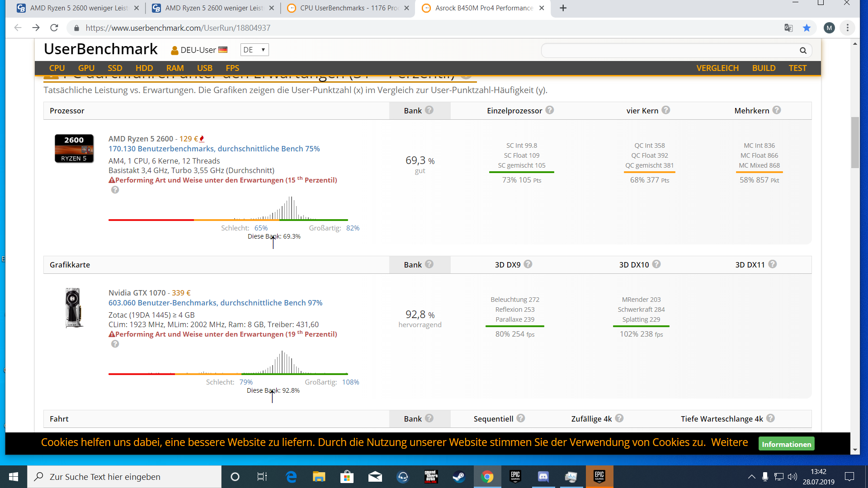Click the UserBenchmark site search field
The height and width of the screenshot is (488, 868).
(669, 51)
